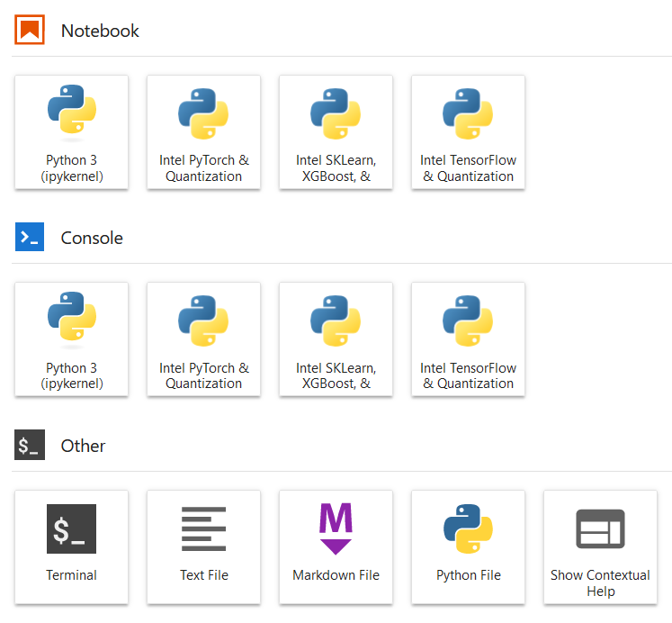Image resolution: width=672 pixels, height=623 pixels.
Task: Create Intel PyTorch & Quantization notebook
Action: 204,131
